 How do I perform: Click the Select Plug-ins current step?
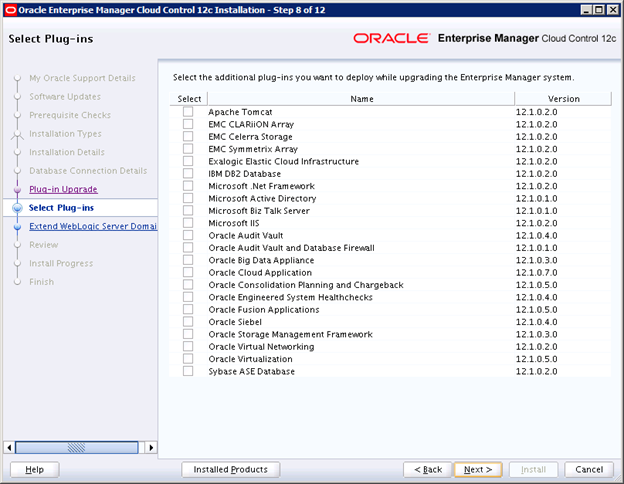tap(61, 208)
